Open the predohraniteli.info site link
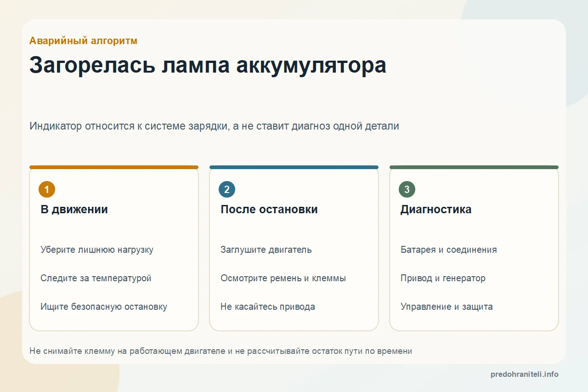The width and height of the screenshot is (588, 392). [x=525, y=375]
